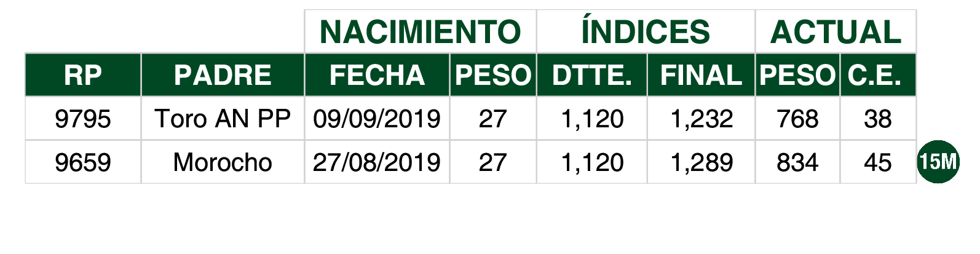Select the ACTUAL group heading

(x=836, y=31)
